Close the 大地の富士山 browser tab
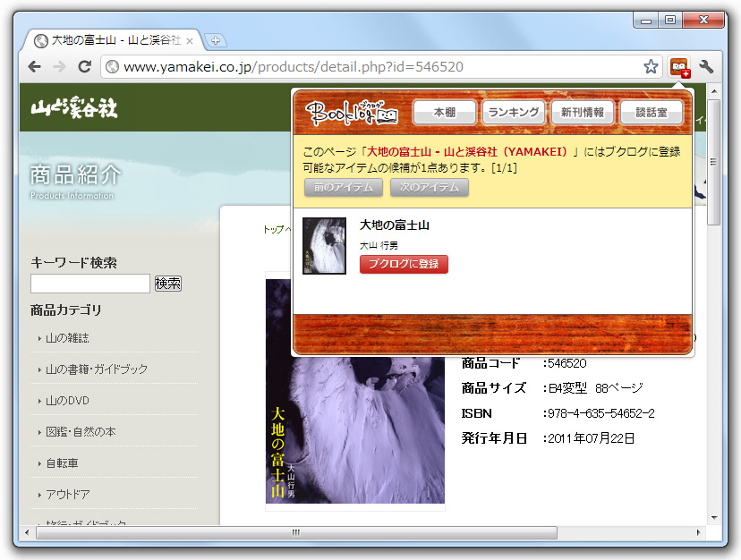Image resolution: width=741 pixels, height=560 pixels. tap(190, 41)
